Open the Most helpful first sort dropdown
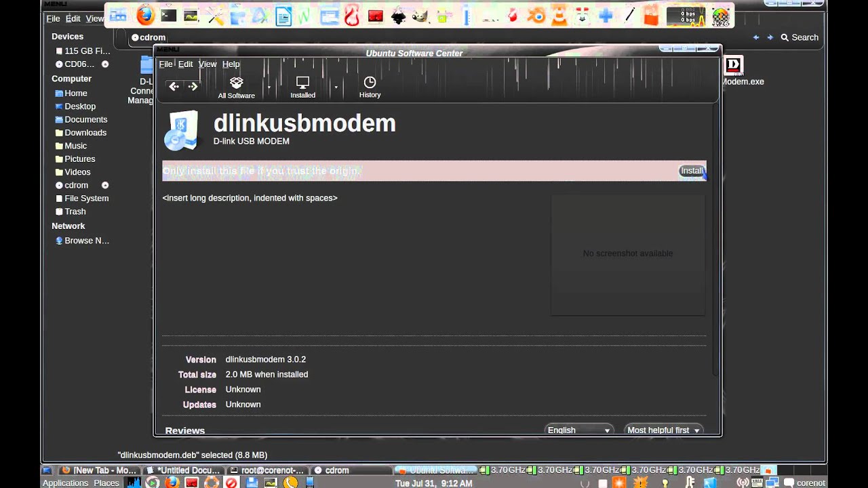Screen dimensions: 868x488 tap(663, 430)
